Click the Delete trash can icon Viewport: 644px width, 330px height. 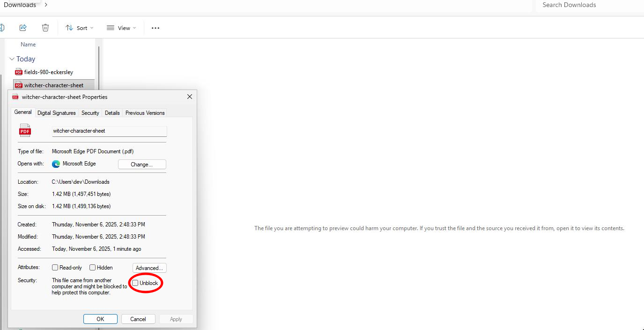(x=45, y=28)
